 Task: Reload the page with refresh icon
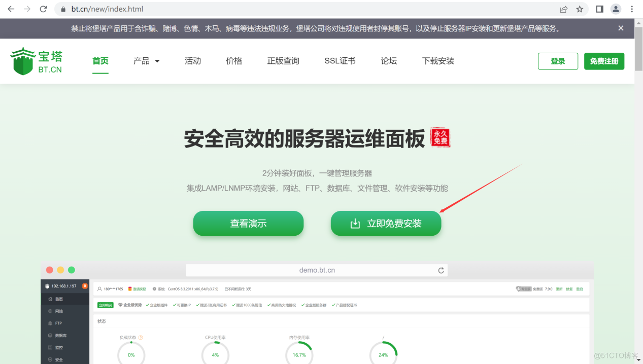(x=44, y=9)
